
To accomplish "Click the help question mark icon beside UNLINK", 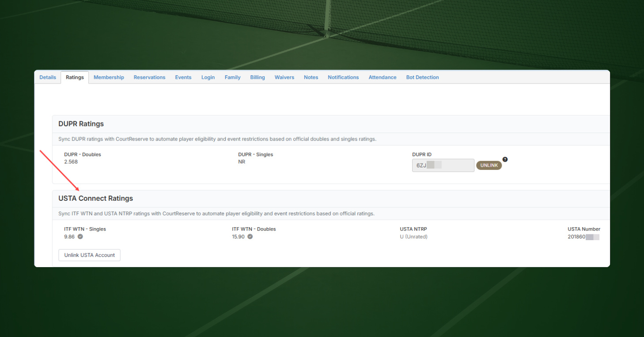I will (x=505, y=159).
